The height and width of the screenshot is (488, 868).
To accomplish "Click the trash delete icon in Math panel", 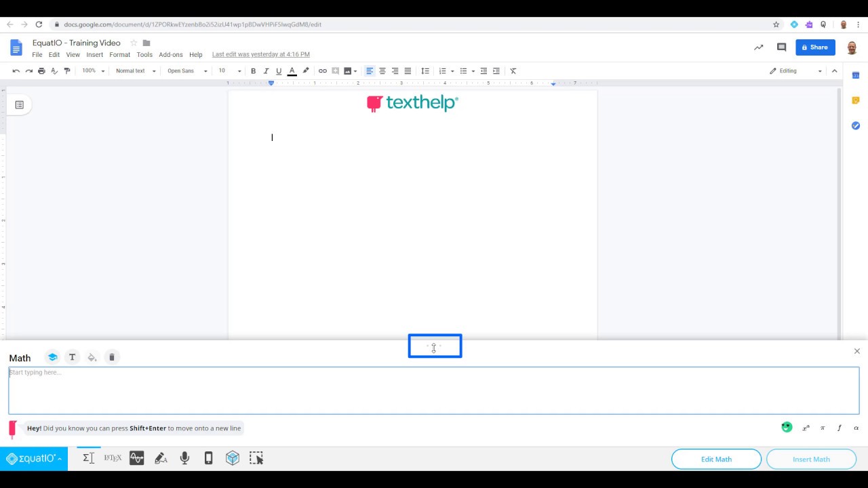I will pyautogui.click(x=112, y=357).
